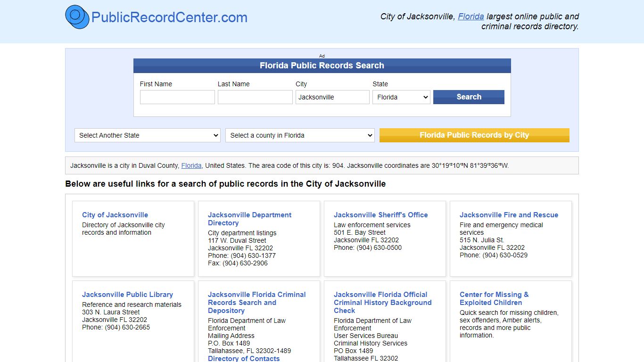Open Jacksonville Florida Criminal Records Search link
The image size is (644, 362).
pyautogui.click(x=257, y=303)
